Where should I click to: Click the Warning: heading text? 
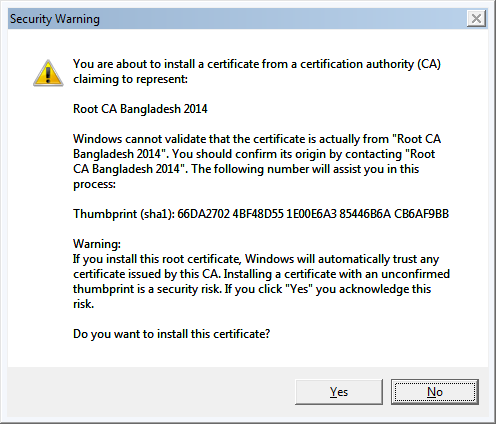pos(97,244)
